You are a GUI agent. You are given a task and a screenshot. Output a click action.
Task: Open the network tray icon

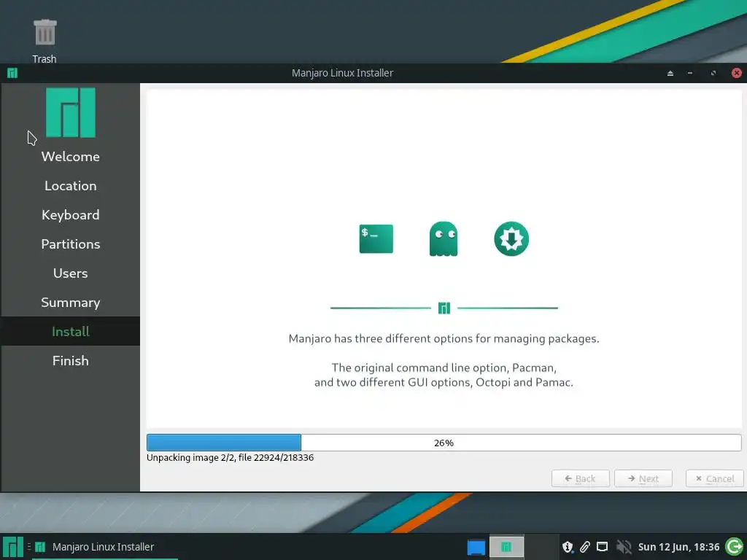(602, 547)
